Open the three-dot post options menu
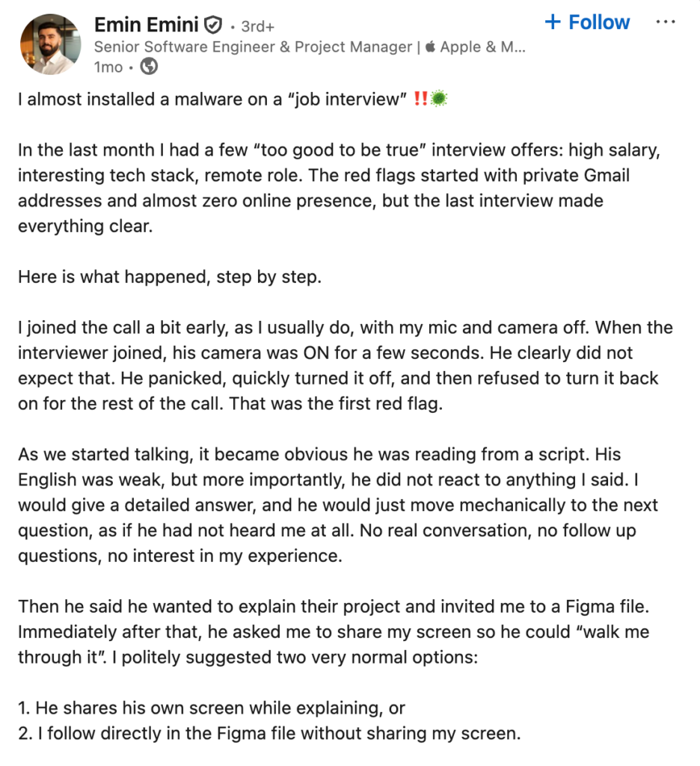Image resolution: width=700 pixels, height=766 pixels. coord(665,22)
